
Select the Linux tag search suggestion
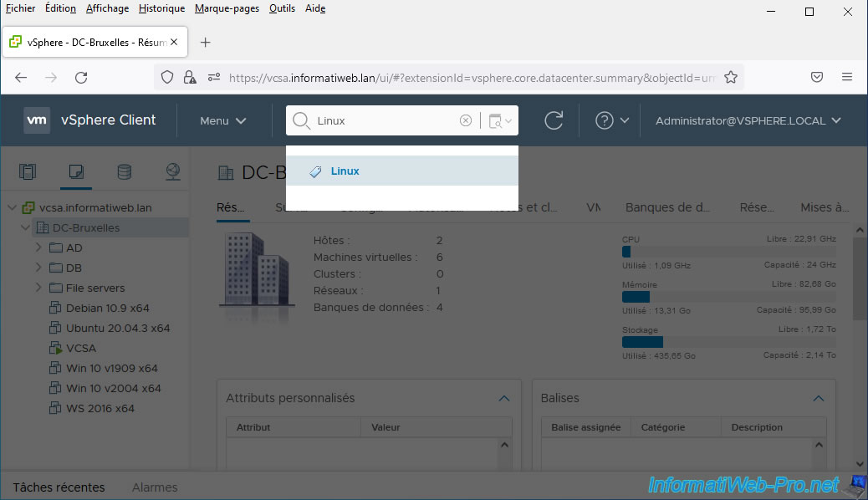coord(345,171)
